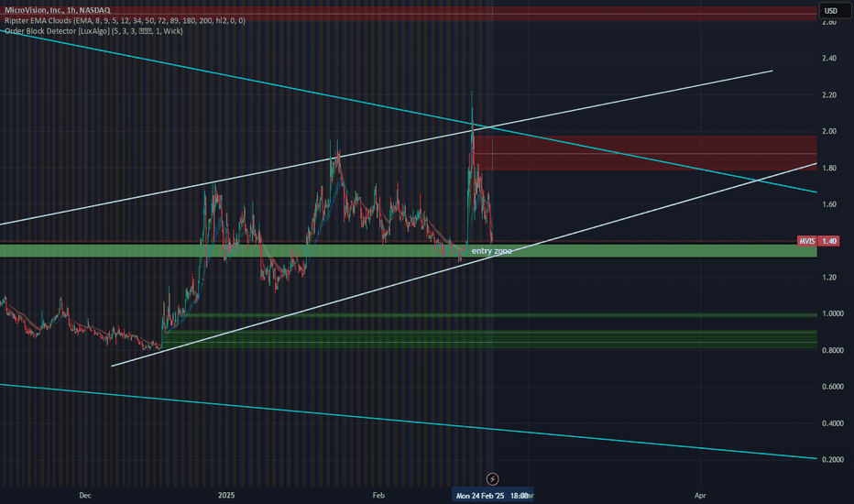Click the MicroVision, Inc. chart title
The height and width of the screenshot is (504, 854).
tap(58, 10)
